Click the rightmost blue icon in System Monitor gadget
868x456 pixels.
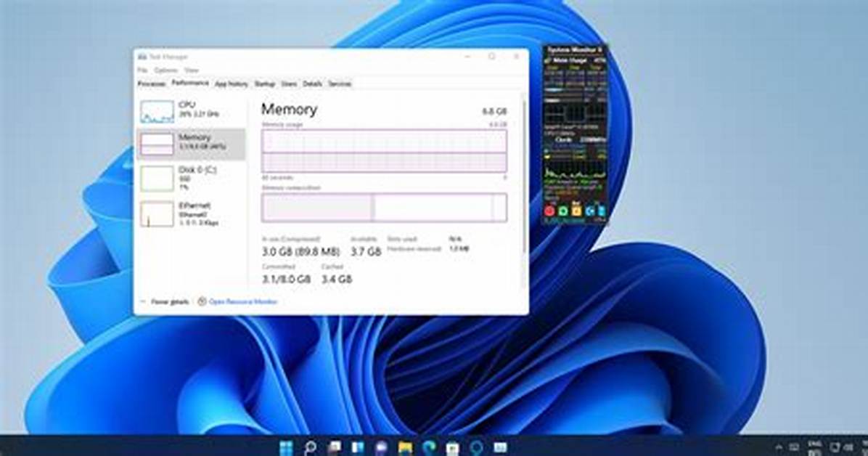coord(601,211)
